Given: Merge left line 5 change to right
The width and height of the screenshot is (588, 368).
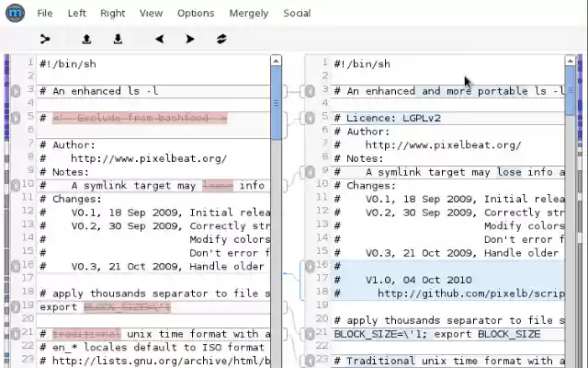Looking at the screenshot, I should pos(16,118).
